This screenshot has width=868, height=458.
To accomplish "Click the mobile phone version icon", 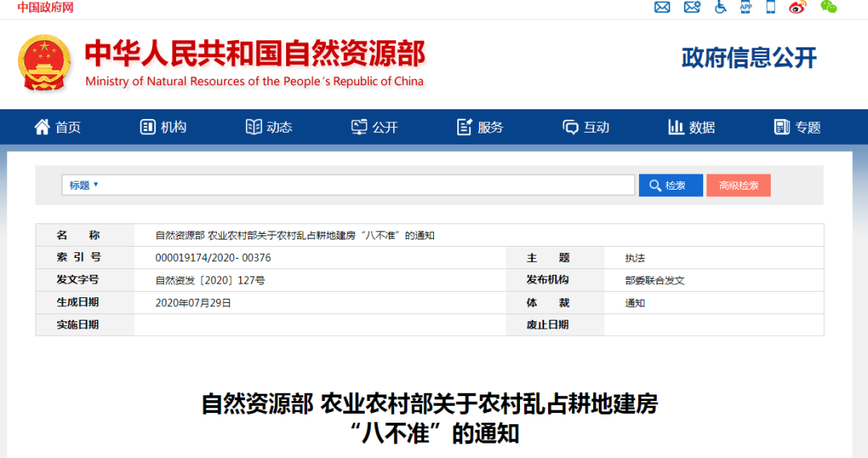I will pos(771,7).
